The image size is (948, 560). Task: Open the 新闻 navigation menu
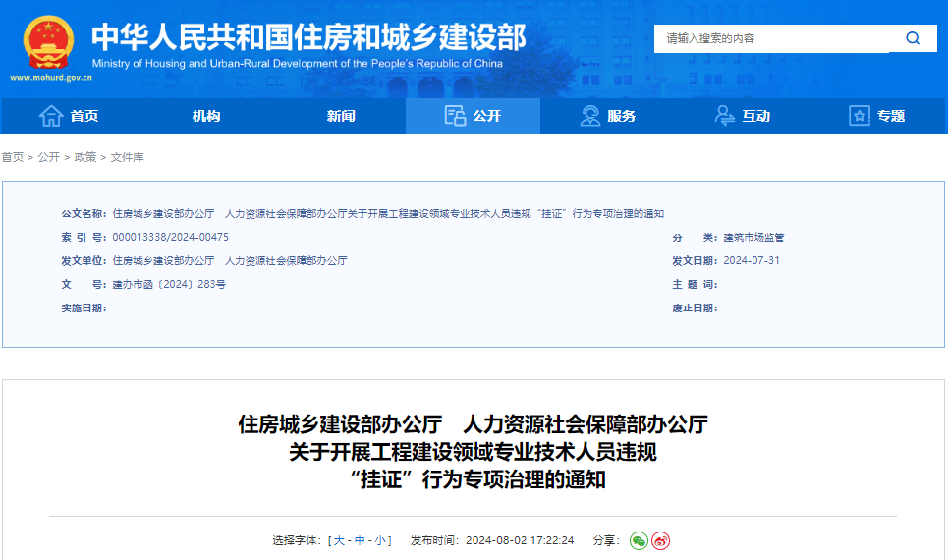[x=341, y=116]
